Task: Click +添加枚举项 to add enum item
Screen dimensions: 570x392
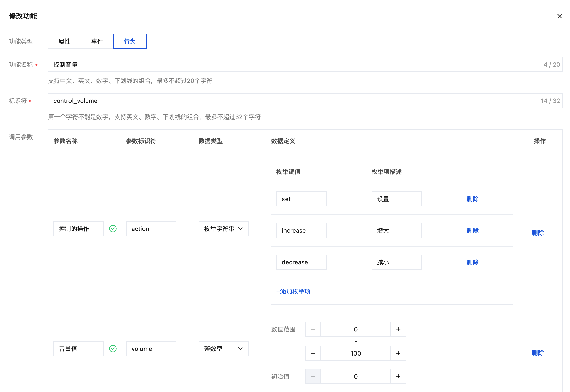Action: [x=293, y=291]
